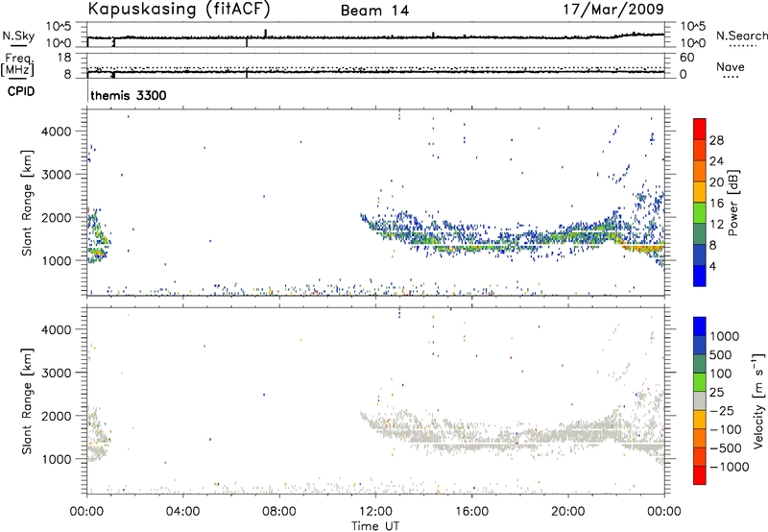Click the power panel 'Slant Range [km]' label
The image size is (768, 532).
pyautogui.click(x=27, y=203)
